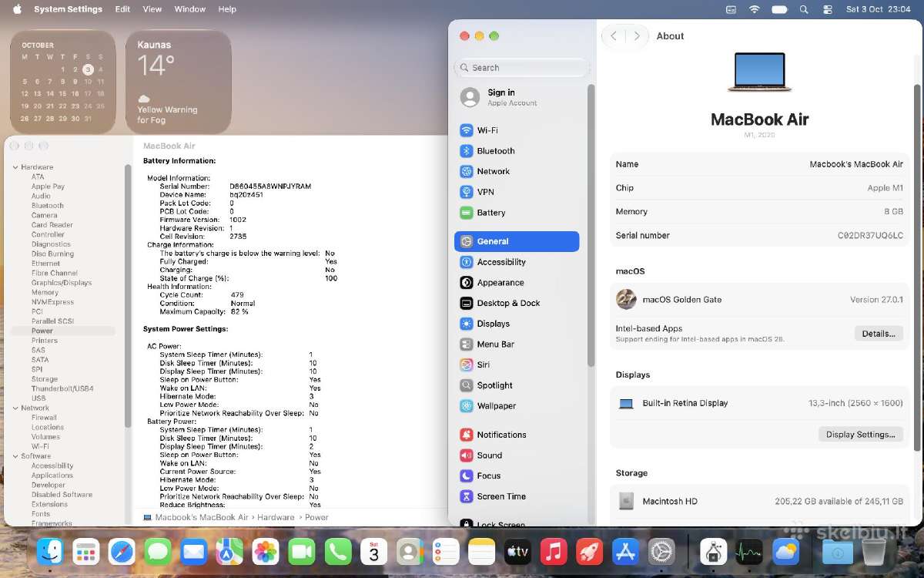Go back using the About pane chevron

pyautogui.click(x=614, y=36)
